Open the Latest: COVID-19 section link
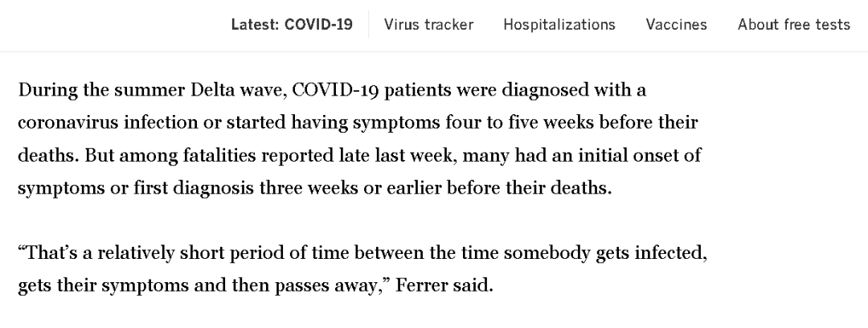This screenshot has width=868, height=328. pos(292,25)
